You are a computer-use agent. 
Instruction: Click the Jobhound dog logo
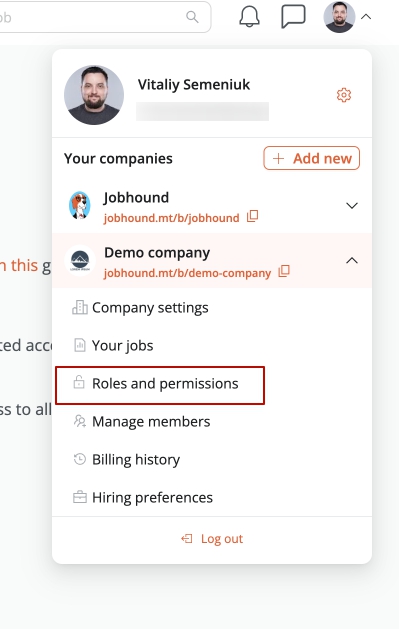click(80, 205)
